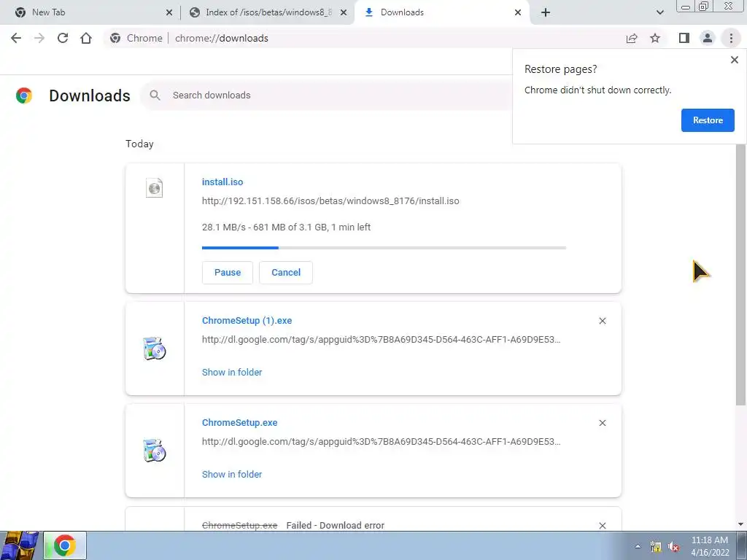Open the clock showing 11:18 AM
This screenshot has width=747, height=560.
click(710, 546)
